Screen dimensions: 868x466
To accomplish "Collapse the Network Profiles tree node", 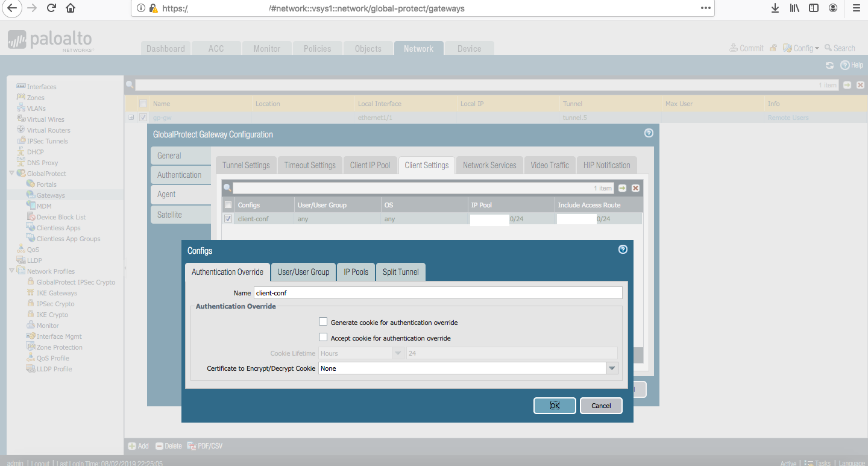I will click(x=11, y=271).
